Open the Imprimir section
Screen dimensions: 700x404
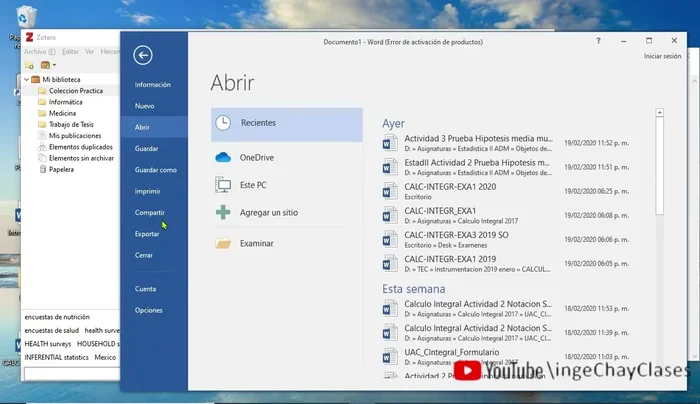(147, 191)
